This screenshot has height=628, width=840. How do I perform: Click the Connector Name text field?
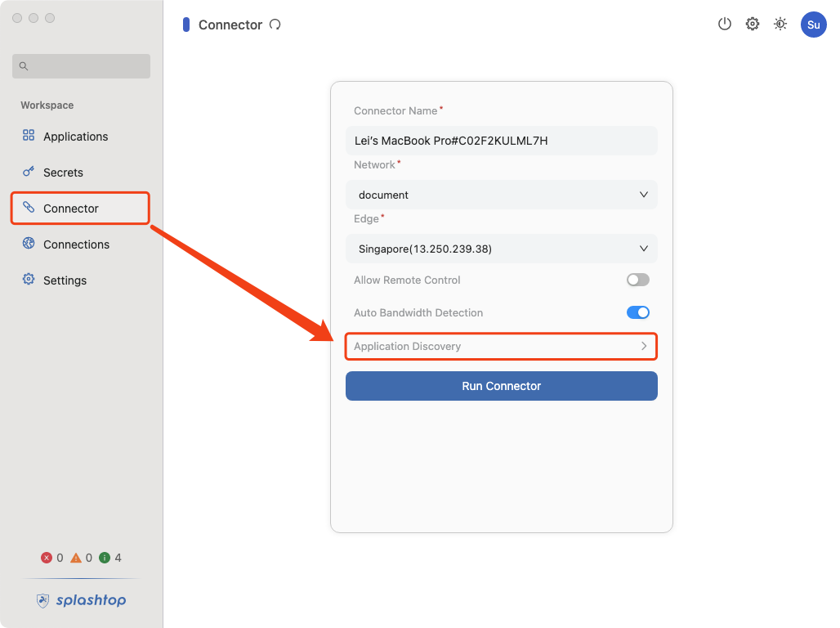(501, 141)
